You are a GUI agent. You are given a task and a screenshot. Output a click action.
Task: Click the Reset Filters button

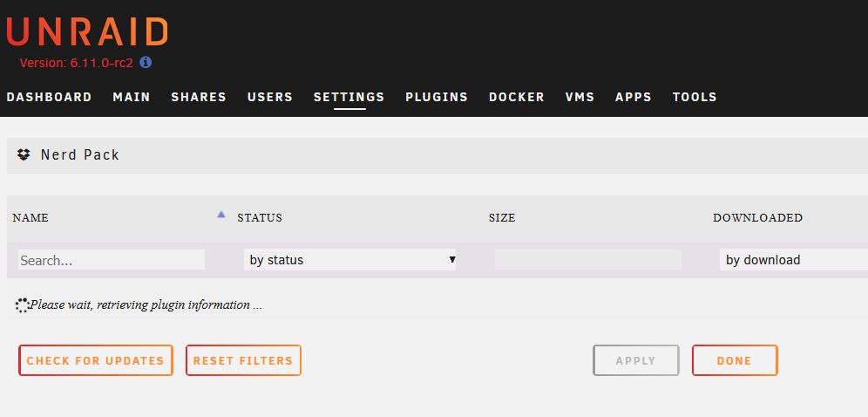(x=243, y=360)
